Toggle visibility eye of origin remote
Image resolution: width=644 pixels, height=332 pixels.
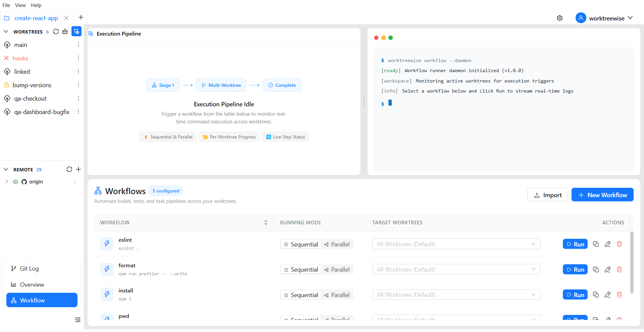15,182
